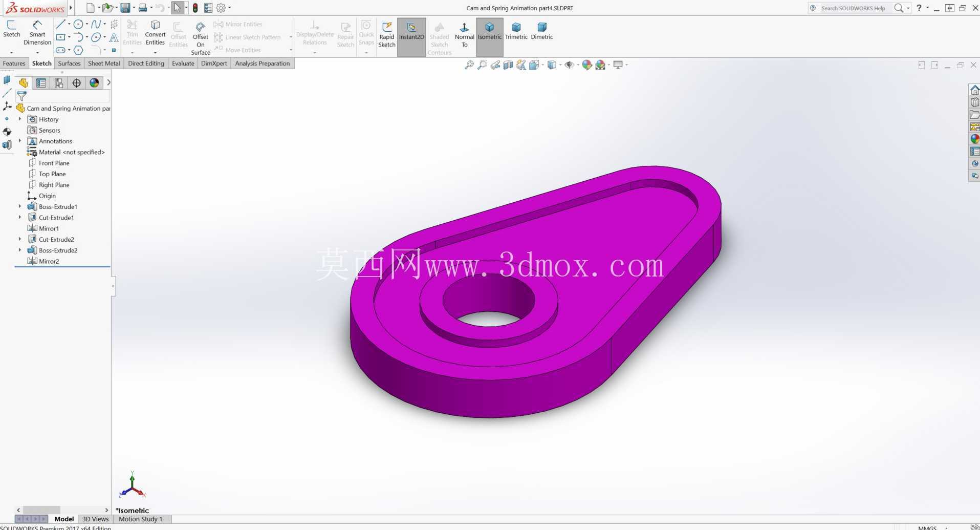Select the Circle sketch tool
980x530 pixels.
click(78, 24)
